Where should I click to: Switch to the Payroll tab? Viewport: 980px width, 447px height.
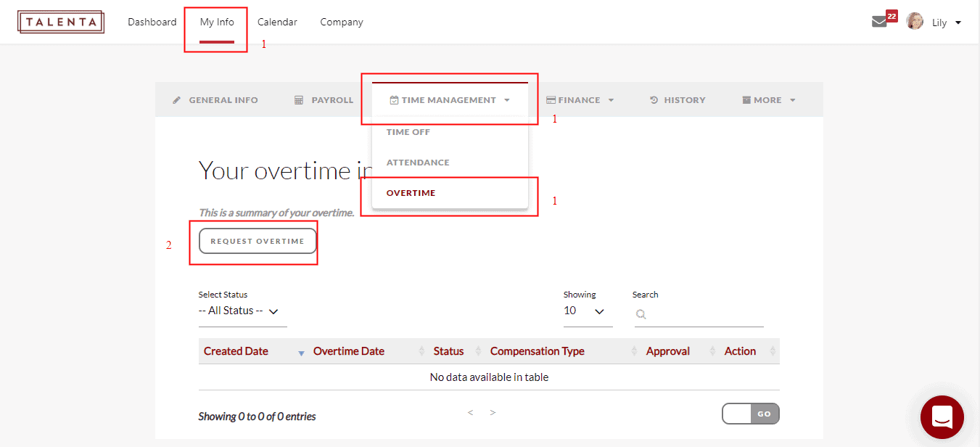pyautogui.click(x=324, y=100)
